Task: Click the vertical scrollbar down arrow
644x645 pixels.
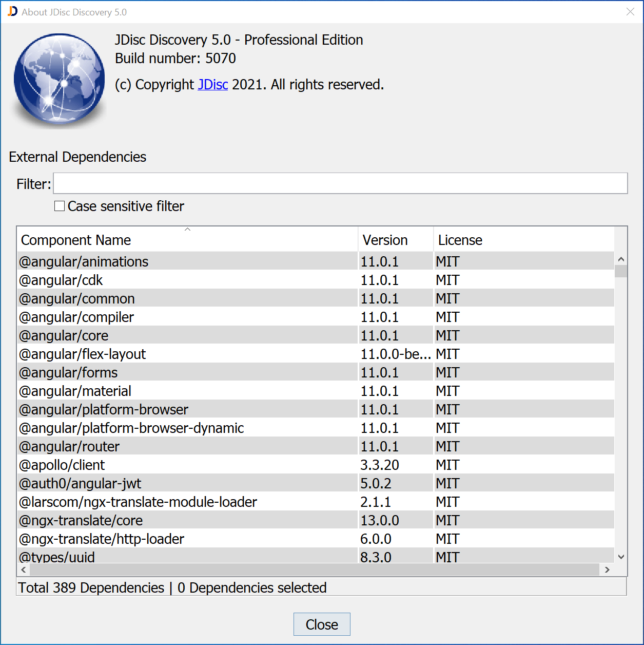Action: pos(620,557)
